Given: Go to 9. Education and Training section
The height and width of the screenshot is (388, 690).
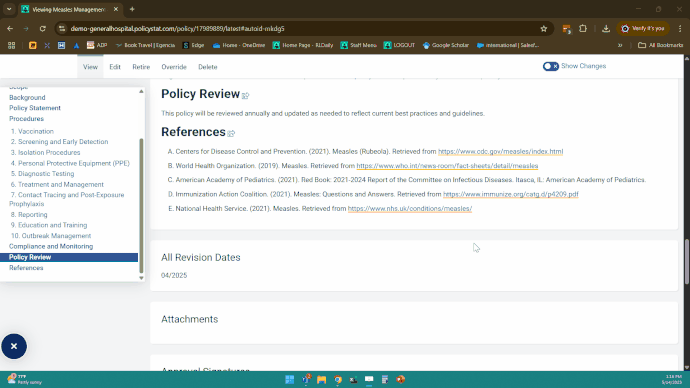Looking at the screenshot, I should pyautogui.click(x=49, y=225).
